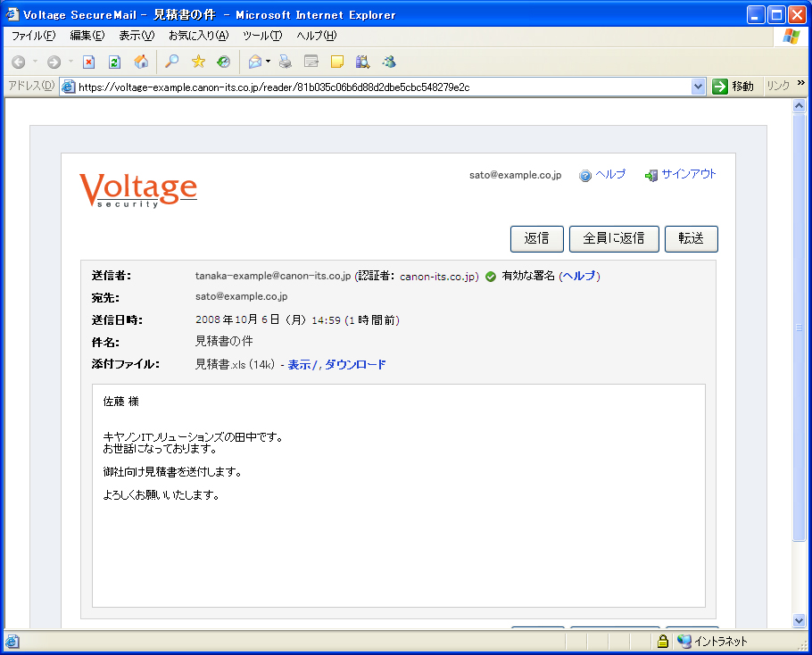Print the page with printer icon
Screen dimensions: 812x655
(x=285, y=62)
